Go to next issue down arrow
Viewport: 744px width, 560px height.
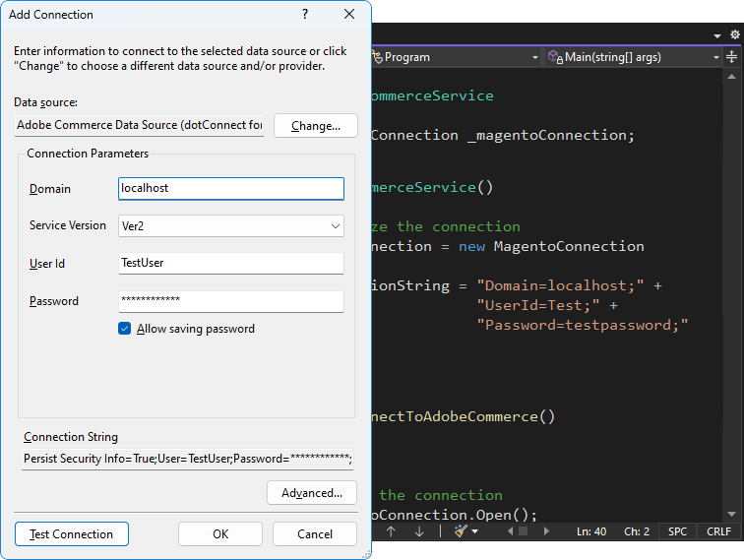(419, 531)
